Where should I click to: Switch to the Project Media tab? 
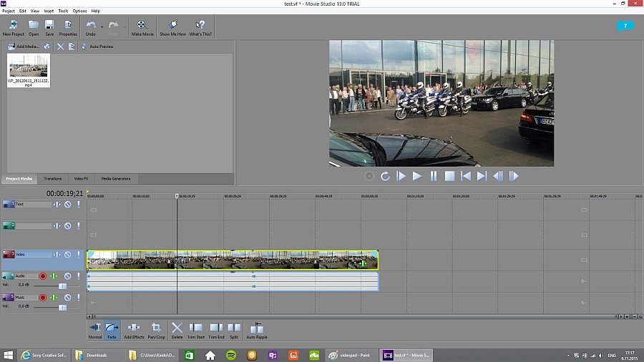19,179
